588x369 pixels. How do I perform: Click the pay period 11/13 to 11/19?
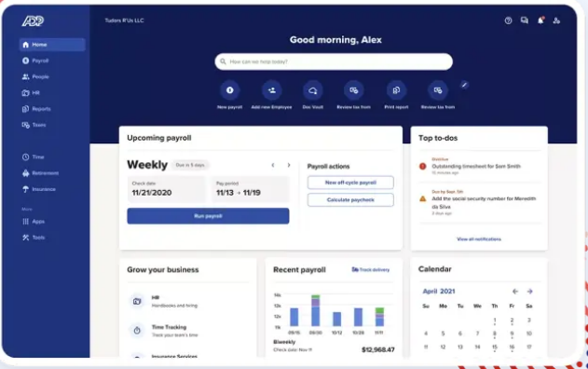pyautogui.click(x=239, y=193)
